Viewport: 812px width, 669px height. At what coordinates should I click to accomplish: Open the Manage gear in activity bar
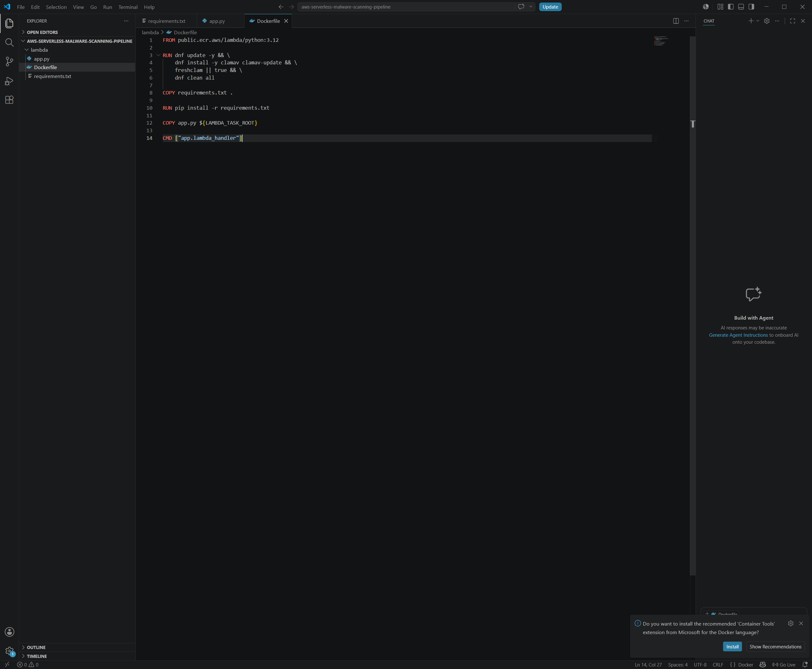pos(9,651)
